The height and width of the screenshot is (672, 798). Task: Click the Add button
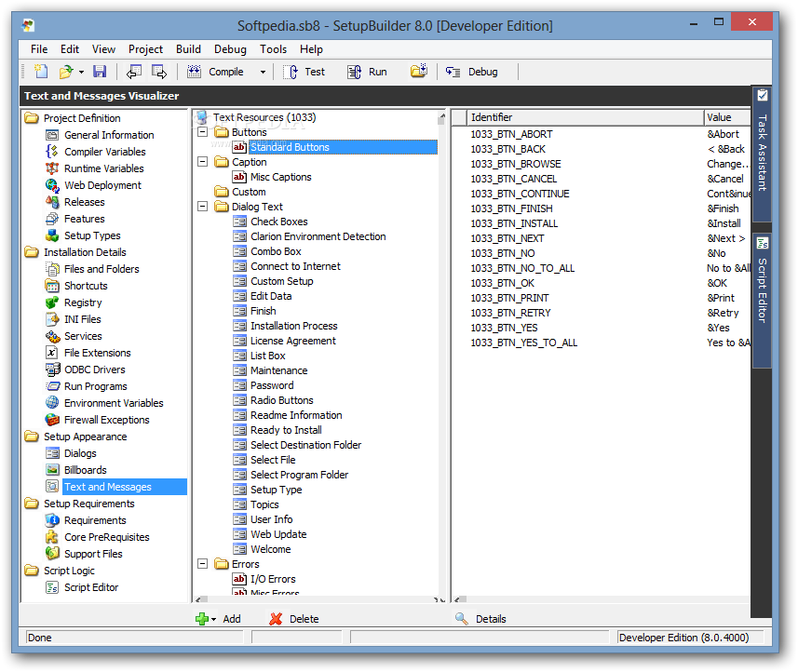tap(219, 619)
